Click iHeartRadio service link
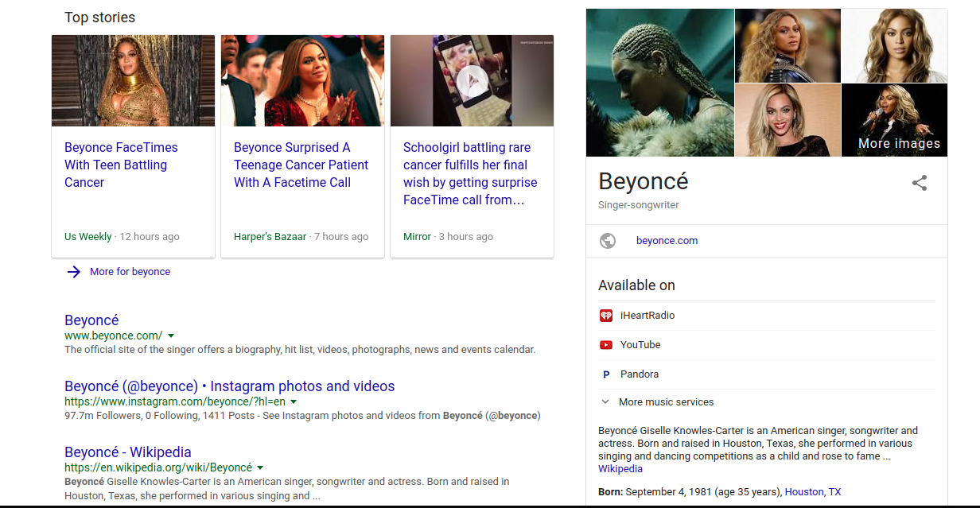 point(647,316)
